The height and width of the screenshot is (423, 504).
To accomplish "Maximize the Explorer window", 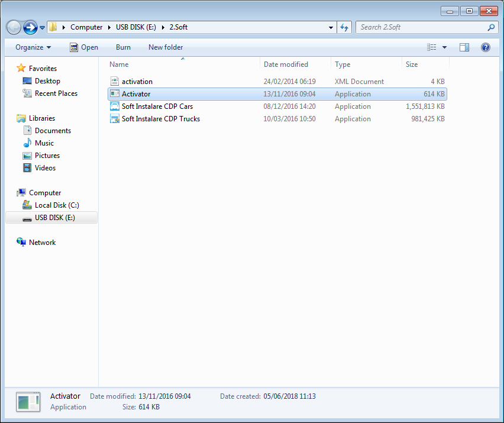I will [x=469, y=11].
